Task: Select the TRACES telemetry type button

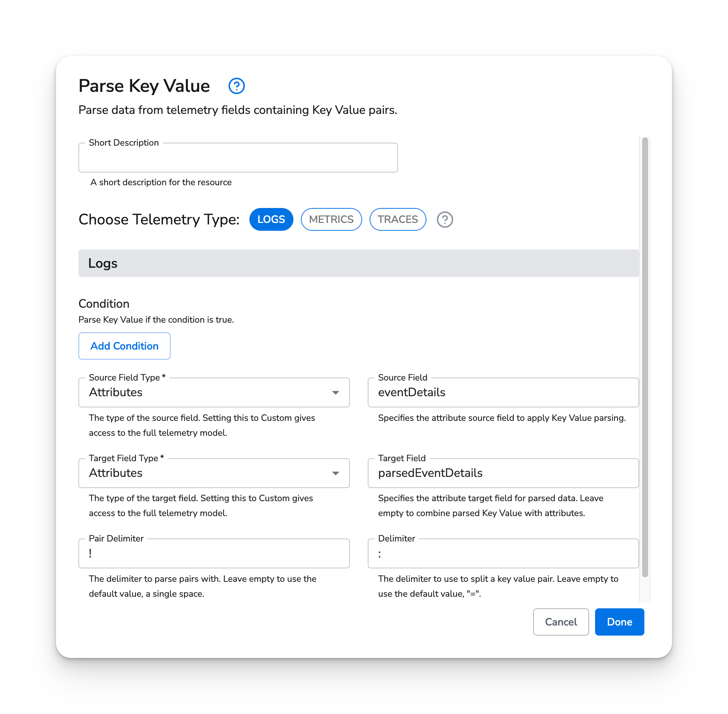Action: tap(397, 219)
